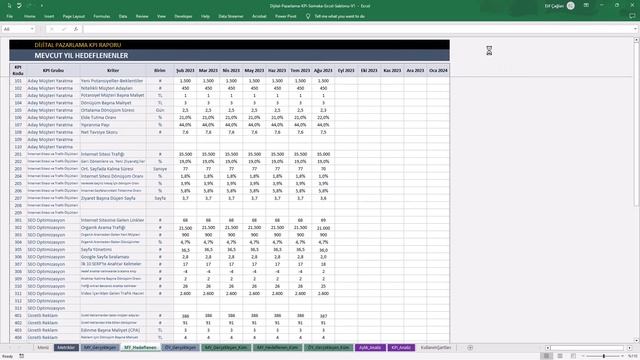This screenshot has height=360, width=640.
Task: Open the Data ribbon tab
Action: click(123, 16)
